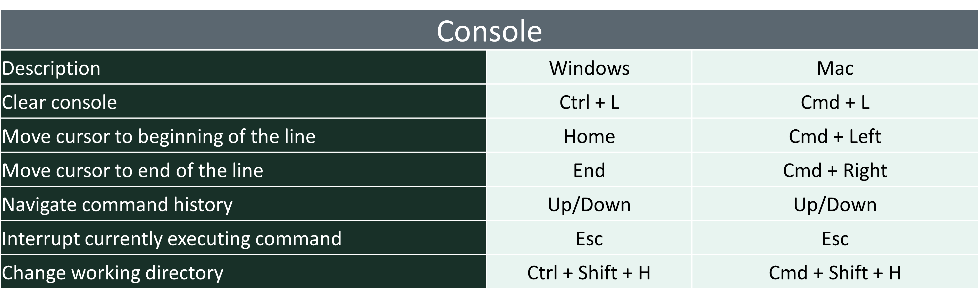Viewport: 980px width, 298px height.
Task: Click Up/Down in the Windows column
Action: [x=589, y=203]
